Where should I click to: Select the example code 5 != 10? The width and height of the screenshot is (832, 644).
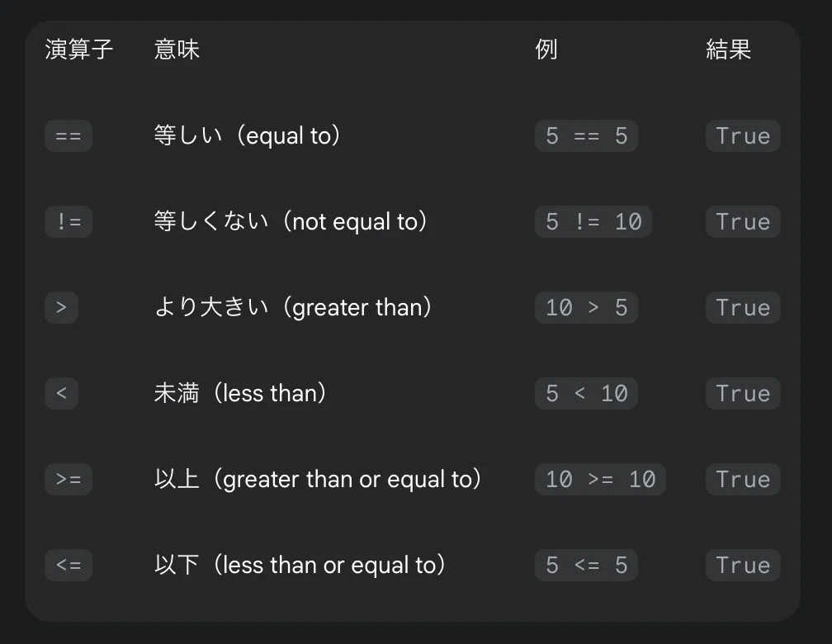(x=593, y=221)
